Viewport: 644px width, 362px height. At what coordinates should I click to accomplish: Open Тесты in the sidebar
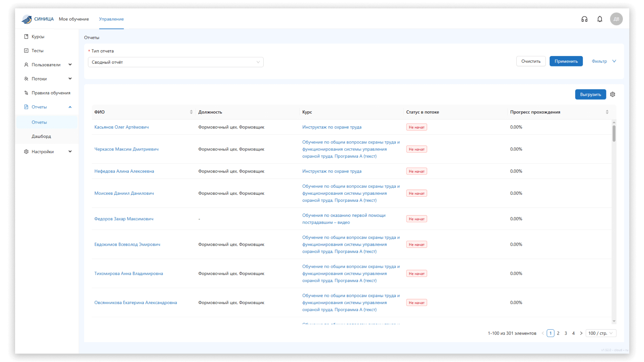(x=38, y=51)
